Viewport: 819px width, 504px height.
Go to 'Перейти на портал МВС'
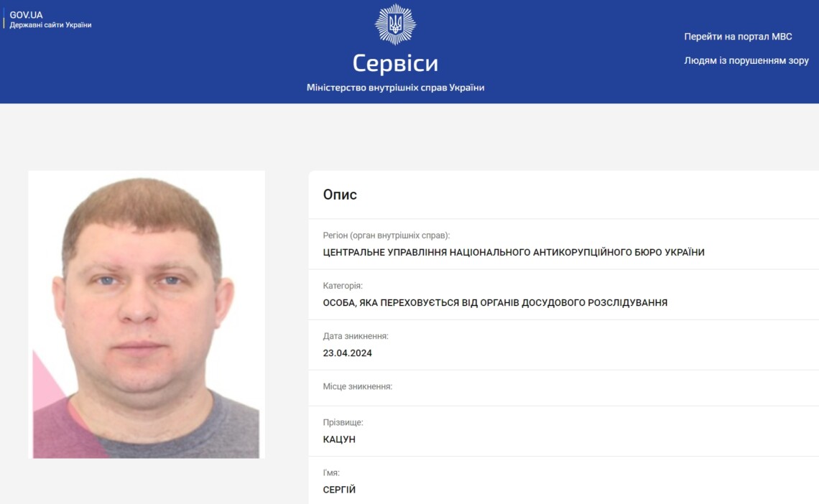click(738, 37)
